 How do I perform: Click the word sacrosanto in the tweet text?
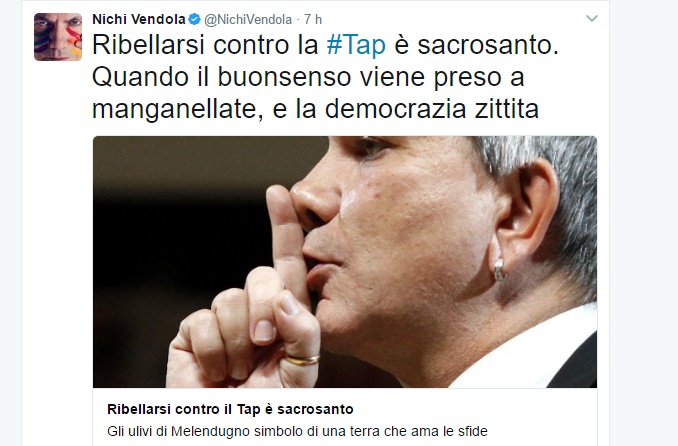coord(488,45)
